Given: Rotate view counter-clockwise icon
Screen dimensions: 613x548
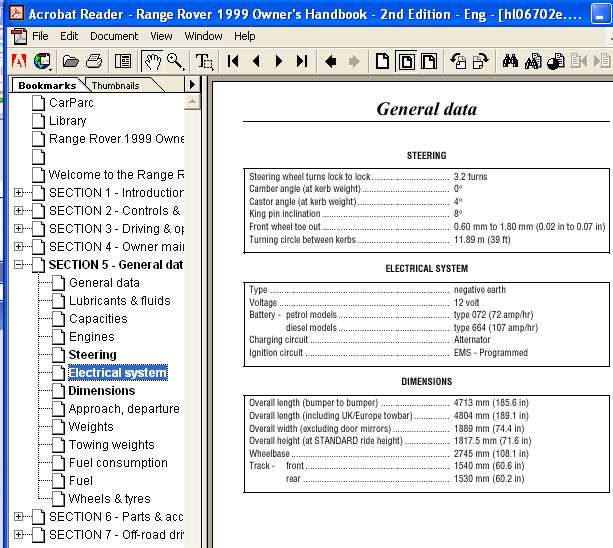Looking at the screenshot, I should tap(458, 61).
